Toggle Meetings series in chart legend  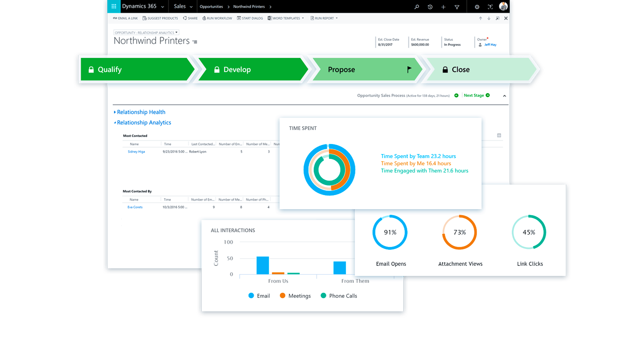pyautogui.click(x=295, y=296)
